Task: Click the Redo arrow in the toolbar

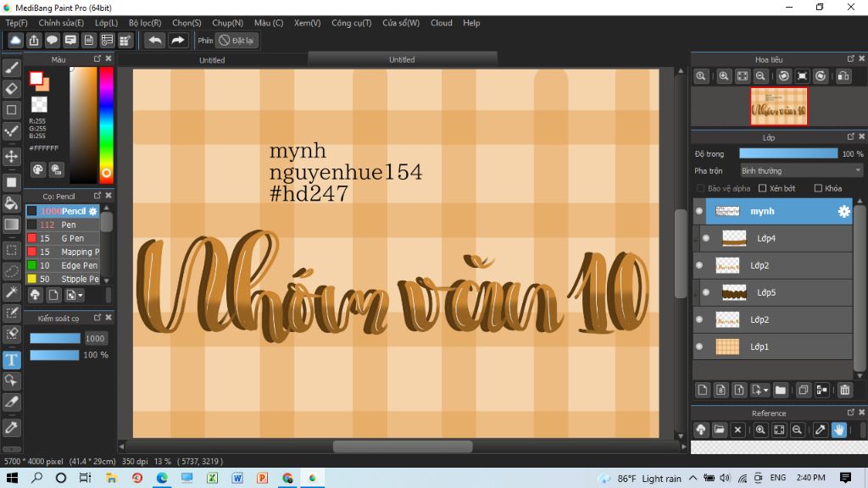Action: [178, 41]
